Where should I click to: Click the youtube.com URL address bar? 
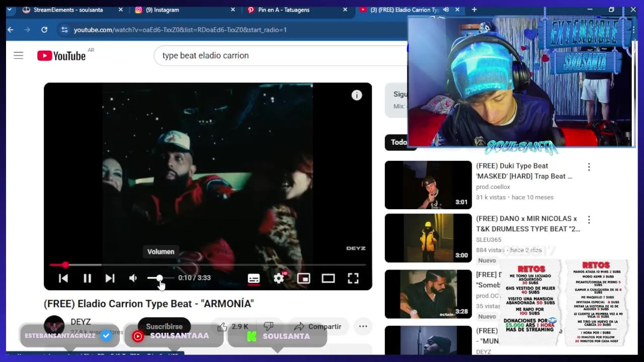[x=180, y=30]
